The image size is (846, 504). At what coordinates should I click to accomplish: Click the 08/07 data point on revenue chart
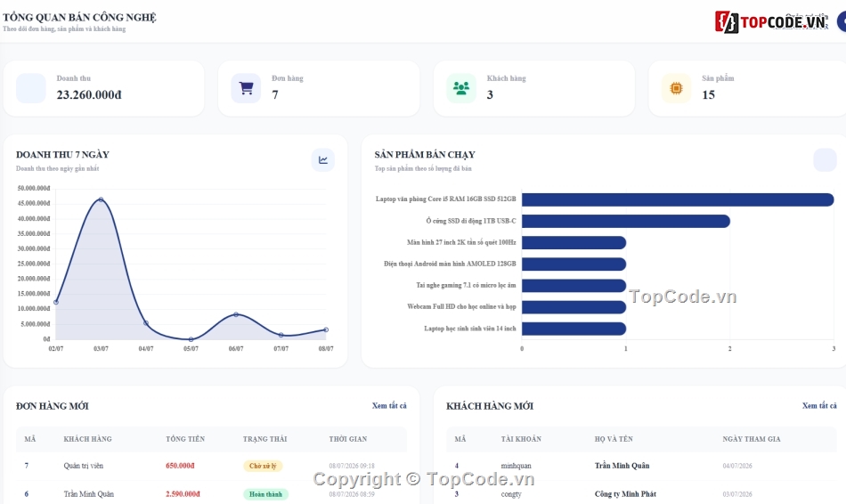[326, 329]
